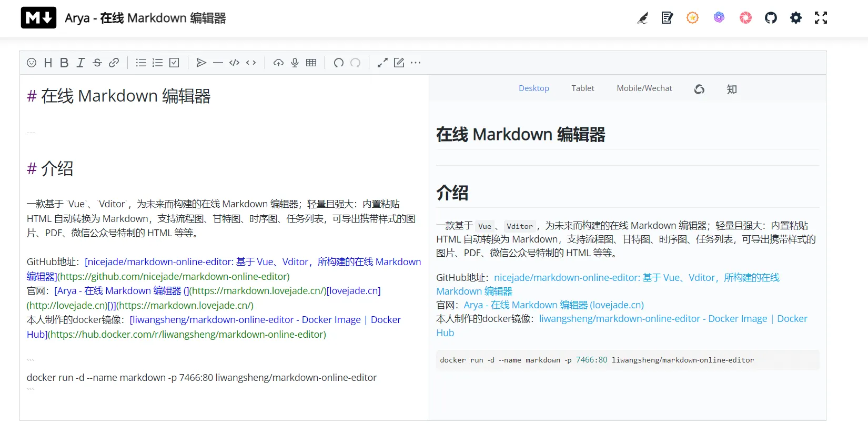
Task: Click the '# 介绍' heading in the editor
Action: (x=50, y=168)
